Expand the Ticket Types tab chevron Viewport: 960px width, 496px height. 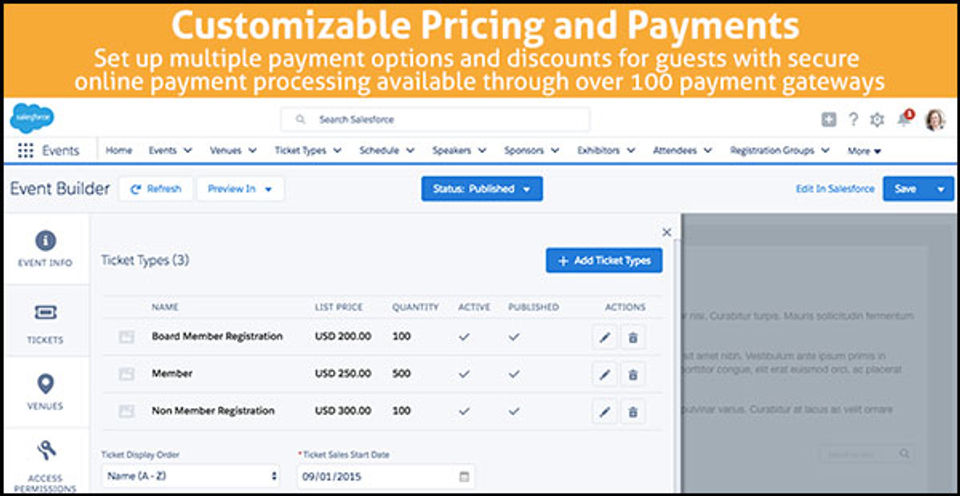click(x=337, y=151)
